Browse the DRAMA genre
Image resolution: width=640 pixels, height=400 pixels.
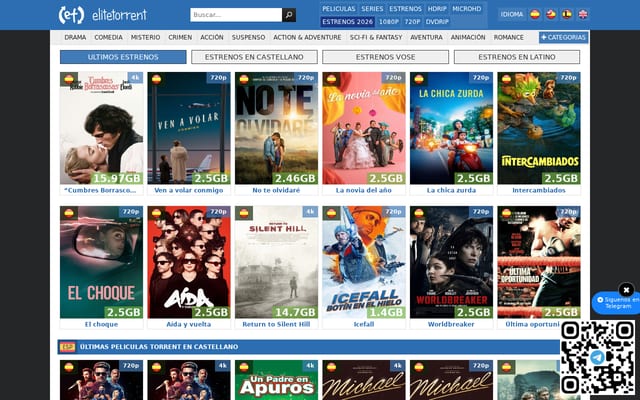(75, 37)
